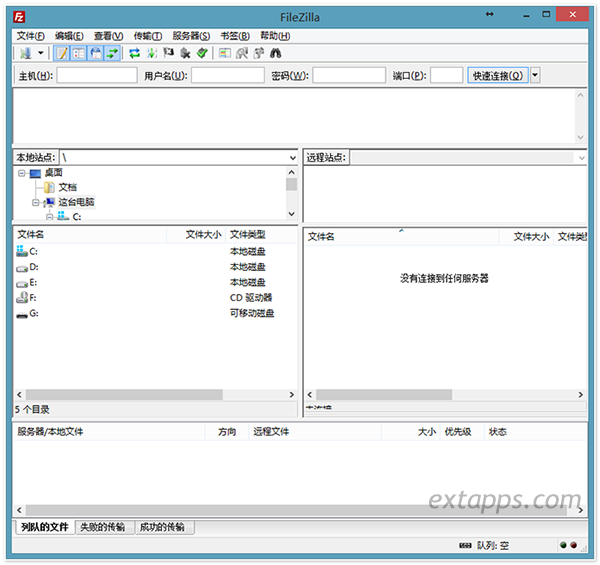Select 这台电脑 in the local tree
This screenshot has width=600, height=565.
[x=76, y=202]
